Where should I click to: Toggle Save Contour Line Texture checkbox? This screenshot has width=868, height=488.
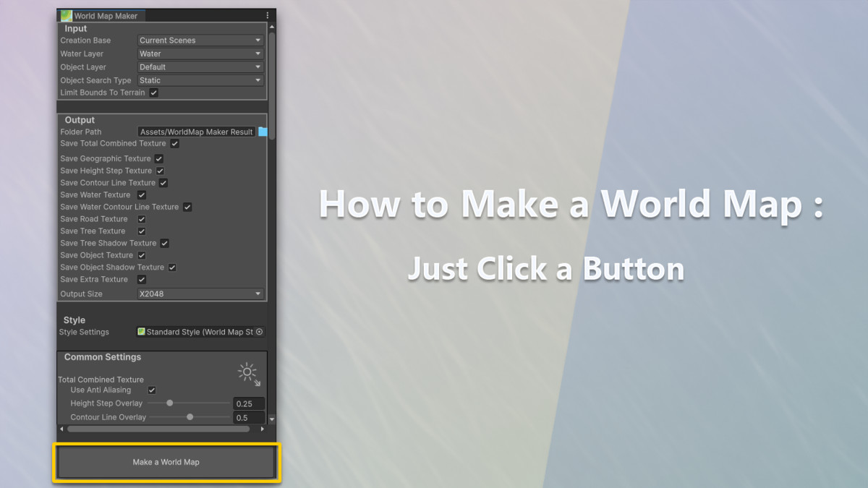click(x=163, y=183)
